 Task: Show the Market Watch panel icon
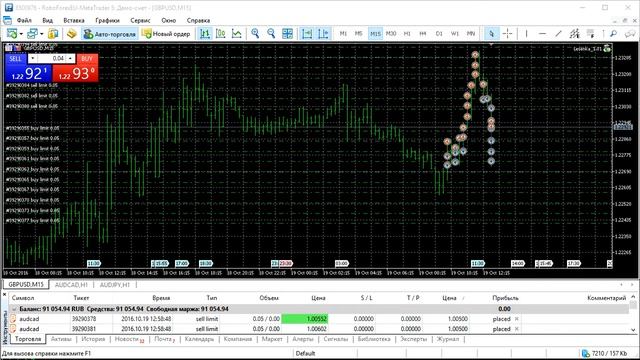pos(53,33)
